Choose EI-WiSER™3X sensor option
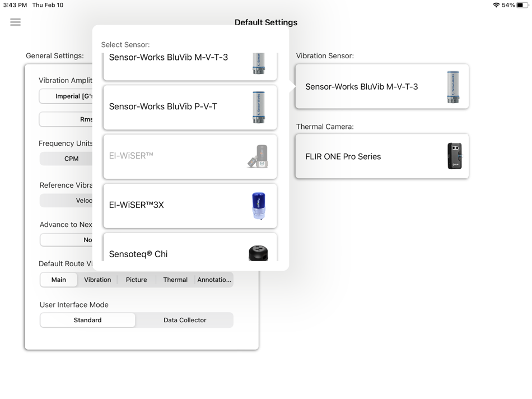 (190, 206)
